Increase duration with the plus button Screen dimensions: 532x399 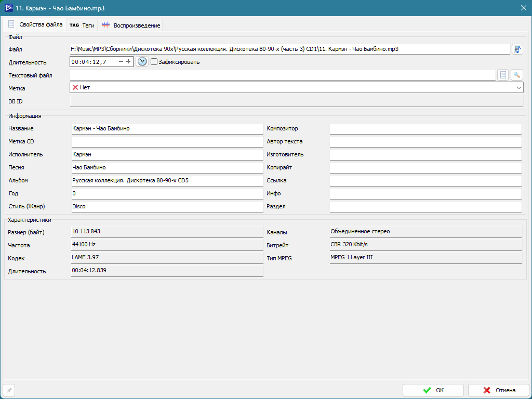128,61
